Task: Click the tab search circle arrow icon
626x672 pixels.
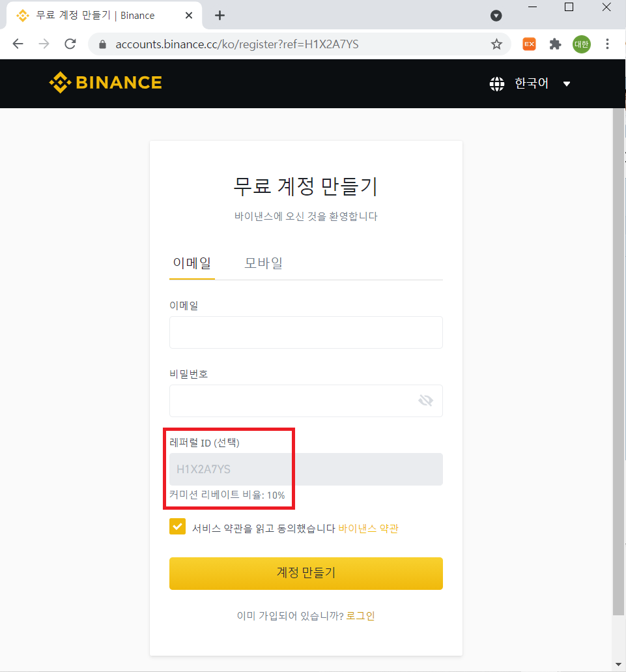Action: (496, 16)
